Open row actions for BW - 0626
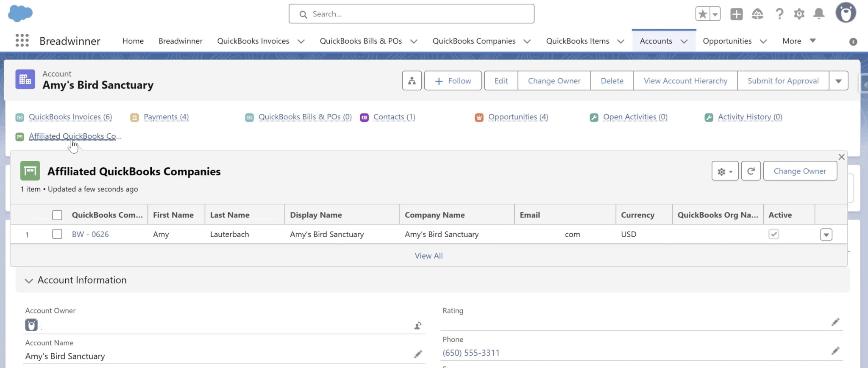This screenshot has height=368, width=868. pos(826,235)
